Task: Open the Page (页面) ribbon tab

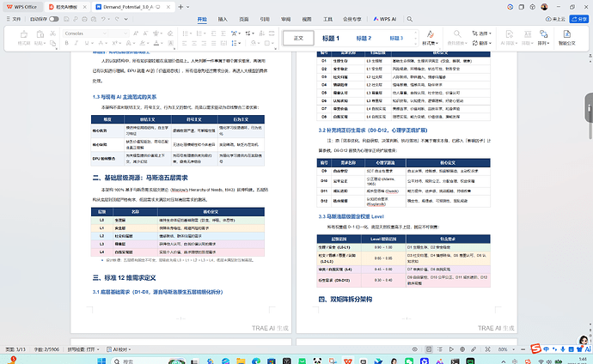Action: (x=244, y=19)
